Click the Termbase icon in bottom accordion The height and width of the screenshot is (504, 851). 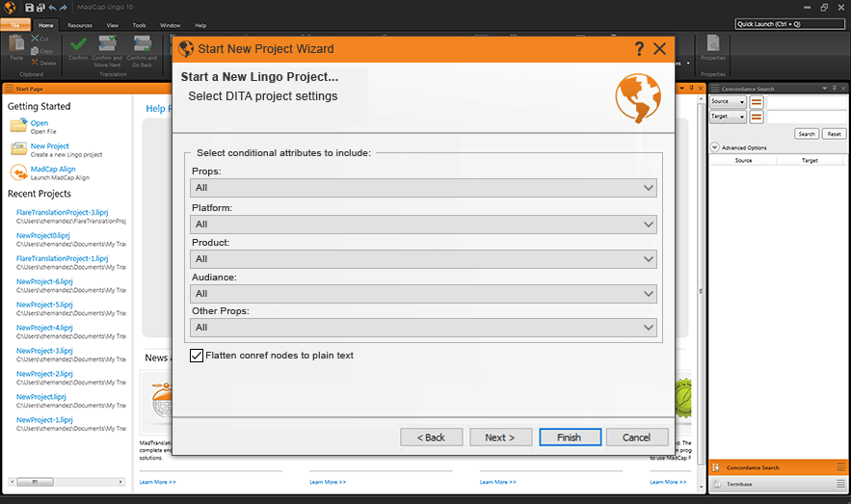pos(716,484)
